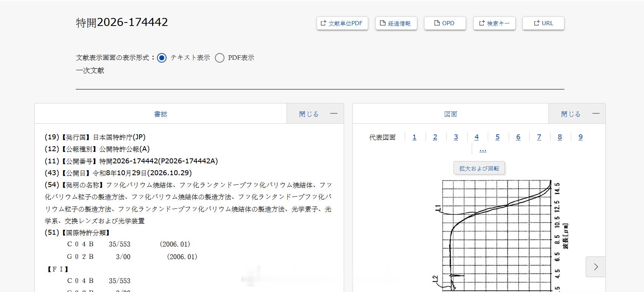Go to next drawing with right chevron

(x=596, y=267)
